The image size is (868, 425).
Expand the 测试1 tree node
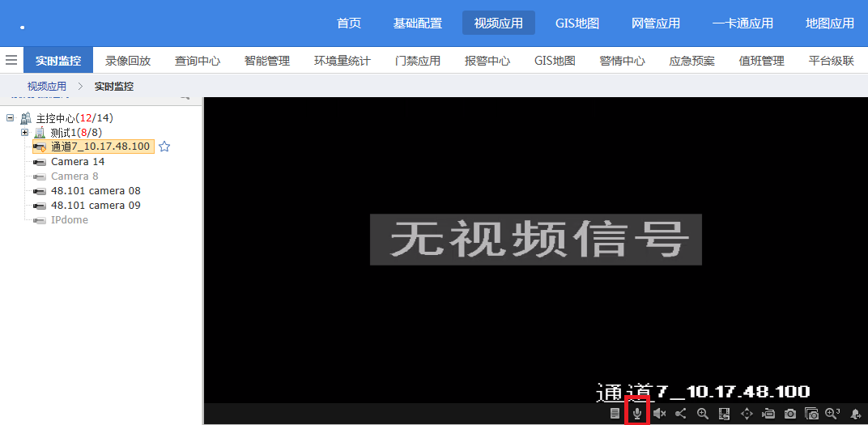click(x=24, y=132)
